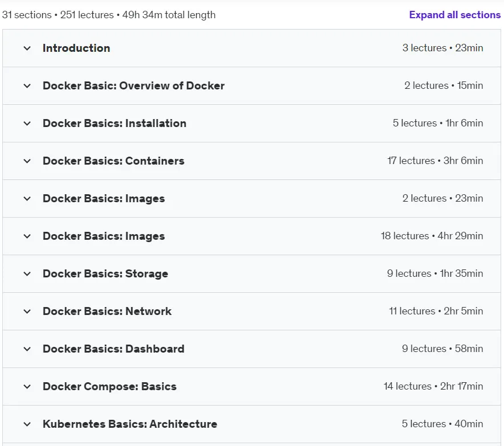504x446 pixels.
Task: Click the 31 sections course summary text
Action: [109, 15]
